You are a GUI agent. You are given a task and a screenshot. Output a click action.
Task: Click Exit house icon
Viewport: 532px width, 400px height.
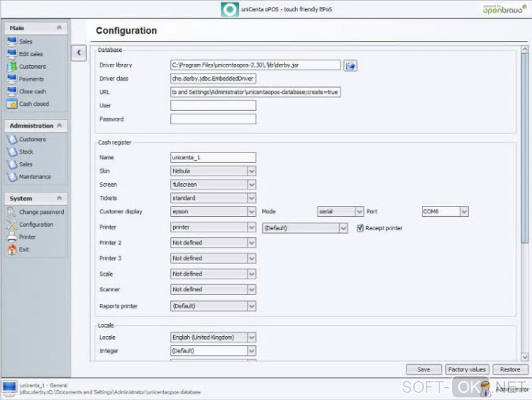11,249
